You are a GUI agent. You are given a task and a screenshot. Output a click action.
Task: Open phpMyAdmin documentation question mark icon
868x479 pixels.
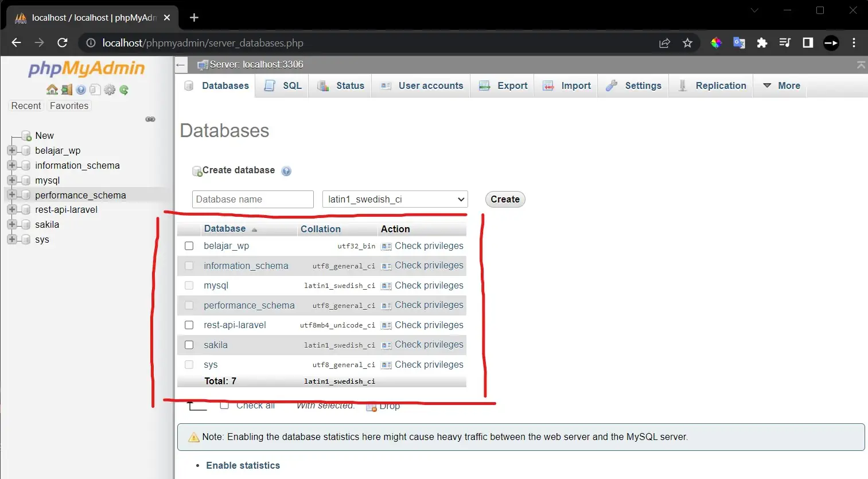click(x=81, y=89)
